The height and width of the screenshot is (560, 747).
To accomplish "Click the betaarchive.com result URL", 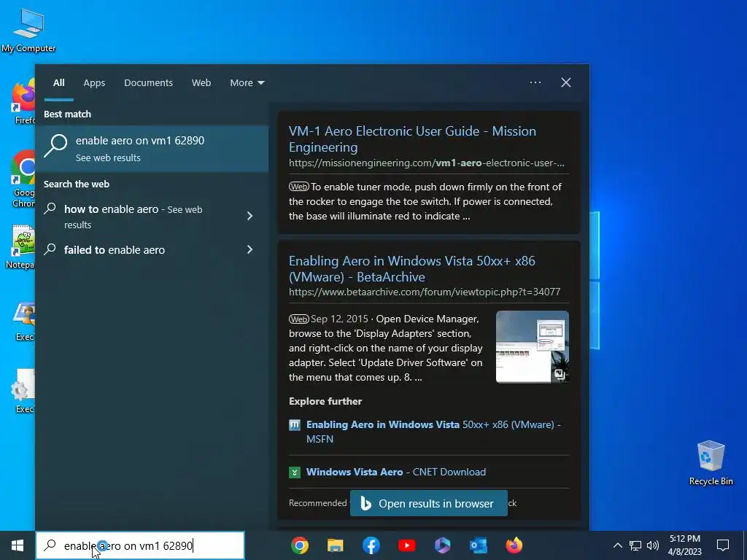I will click(x=425, y=292).
